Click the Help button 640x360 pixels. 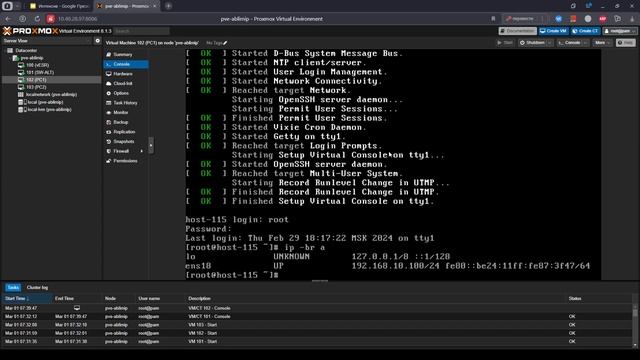click(626, 42)
